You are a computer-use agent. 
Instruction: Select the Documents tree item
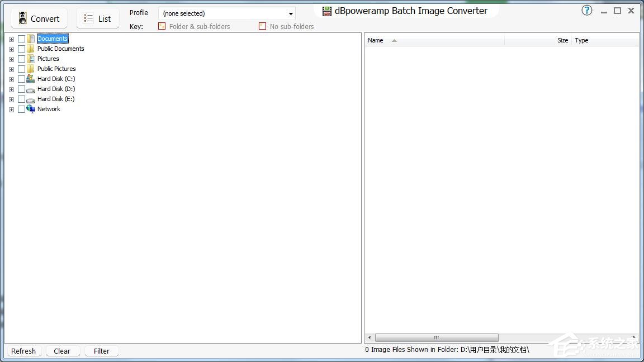53,39
